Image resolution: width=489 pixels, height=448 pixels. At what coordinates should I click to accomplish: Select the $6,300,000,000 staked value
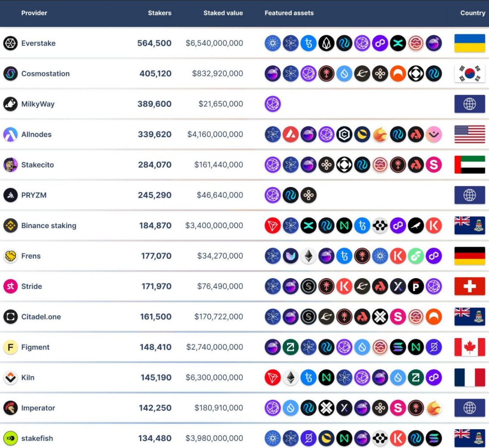(x=214, y=377)
